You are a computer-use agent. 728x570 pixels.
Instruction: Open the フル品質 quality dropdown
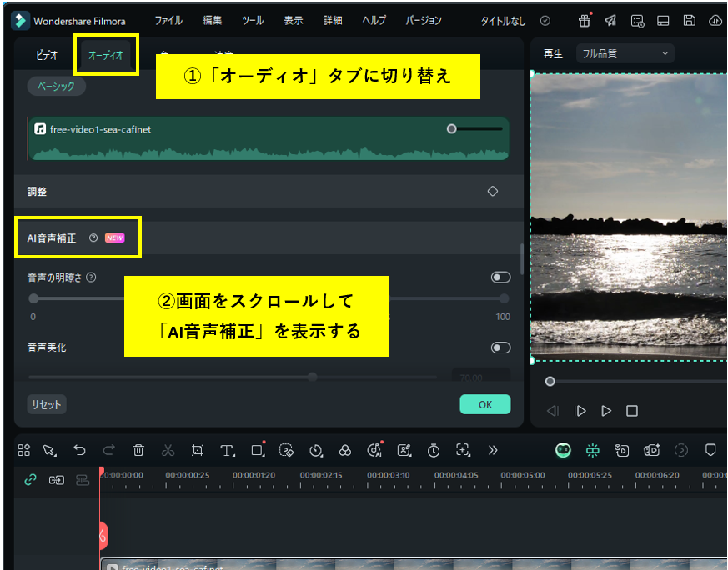(x=624, y=52)
